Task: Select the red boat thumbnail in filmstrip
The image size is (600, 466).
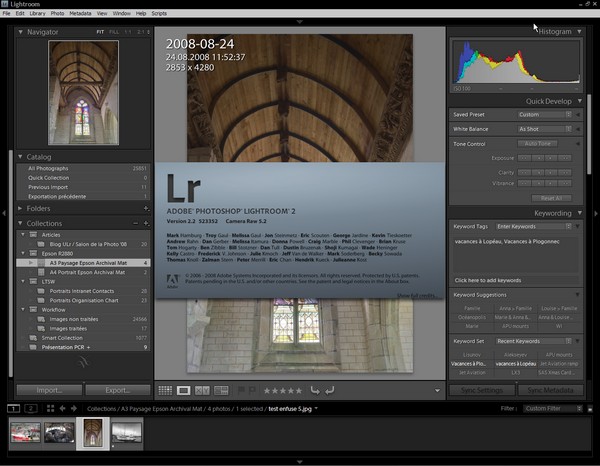Action: tap(26, 433)
